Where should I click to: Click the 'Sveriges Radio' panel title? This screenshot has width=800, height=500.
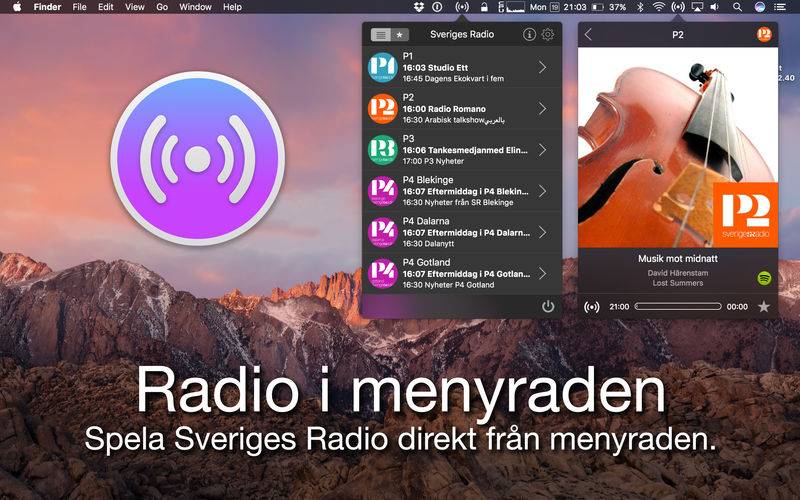coord(462,34)
